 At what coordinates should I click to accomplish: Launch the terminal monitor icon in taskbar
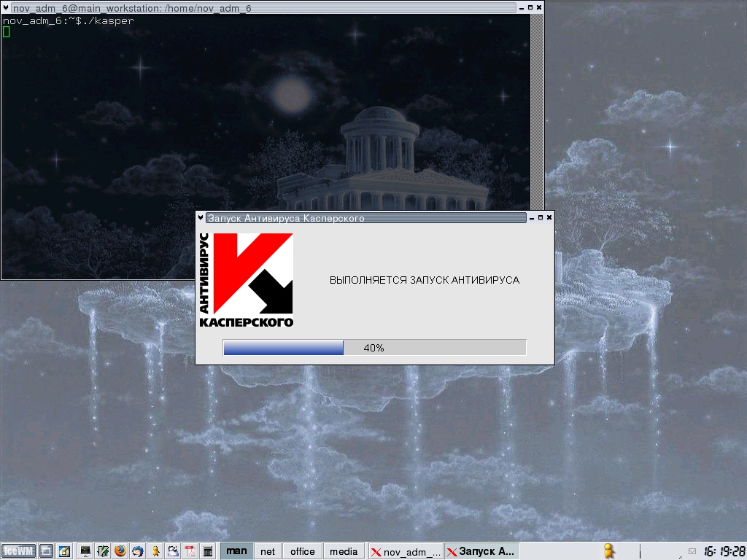pos(85,551)
